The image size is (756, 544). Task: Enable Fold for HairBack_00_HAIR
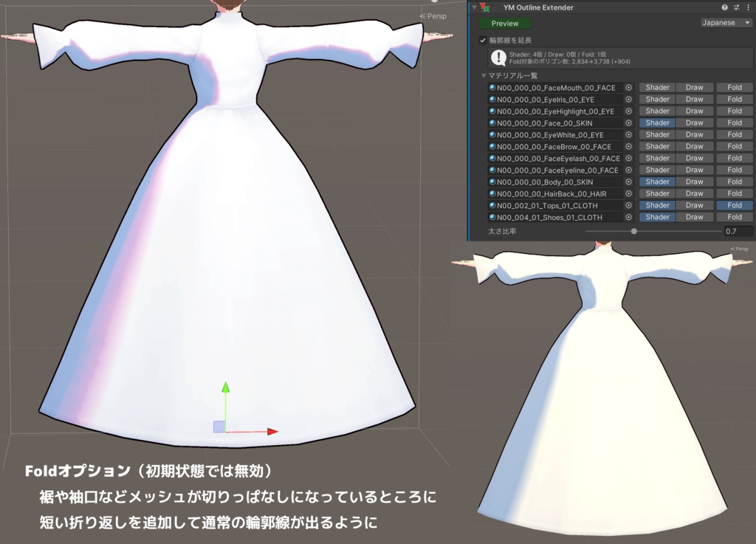[735, 193]
